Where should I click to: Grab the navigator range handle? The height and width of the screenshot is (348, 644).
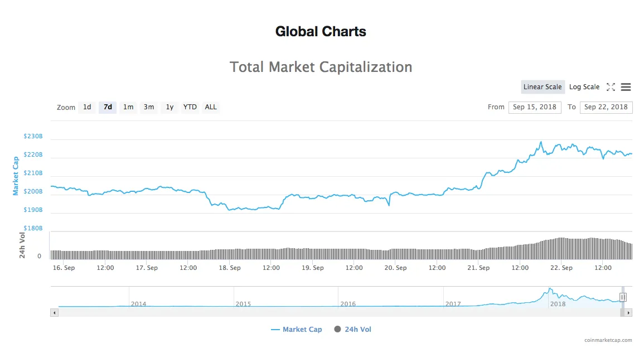pos(623,297)
